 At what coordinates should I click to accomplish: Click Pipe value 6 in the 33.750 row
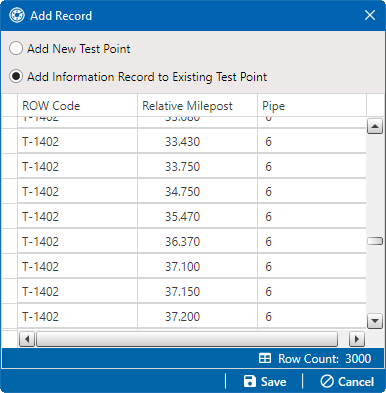point(268,167)
